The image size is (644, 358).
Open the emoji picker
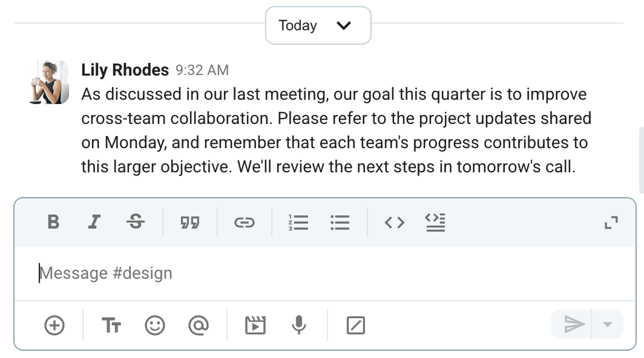pyautogui.click(x=155, y=325)
